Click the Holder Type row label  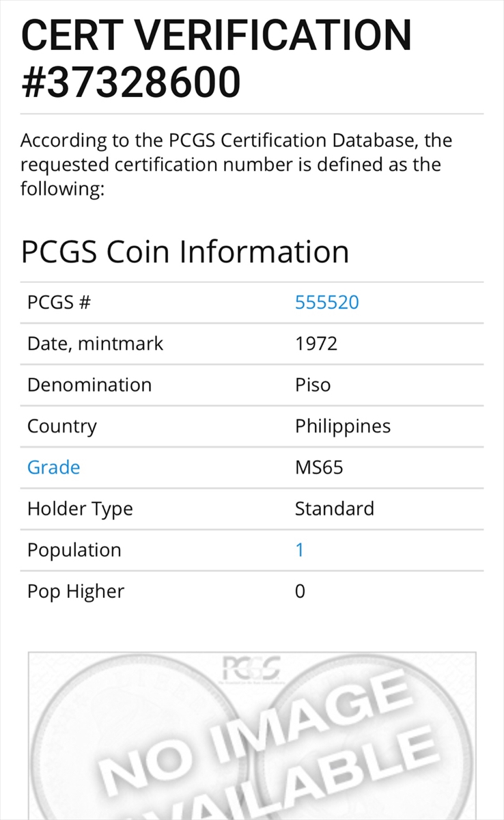pos(80,509)
